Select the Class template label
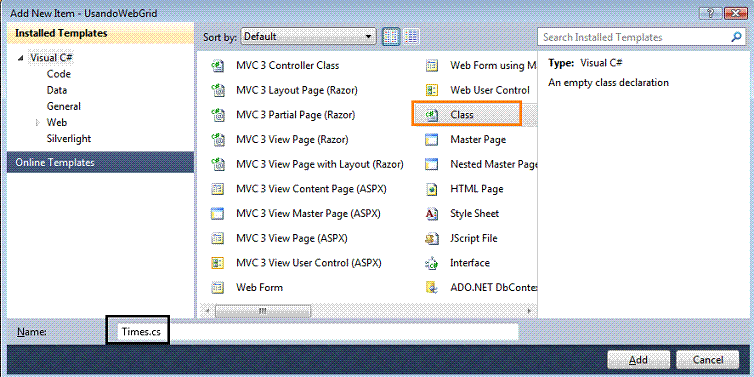The image size is (754, 377). [462, 115]
